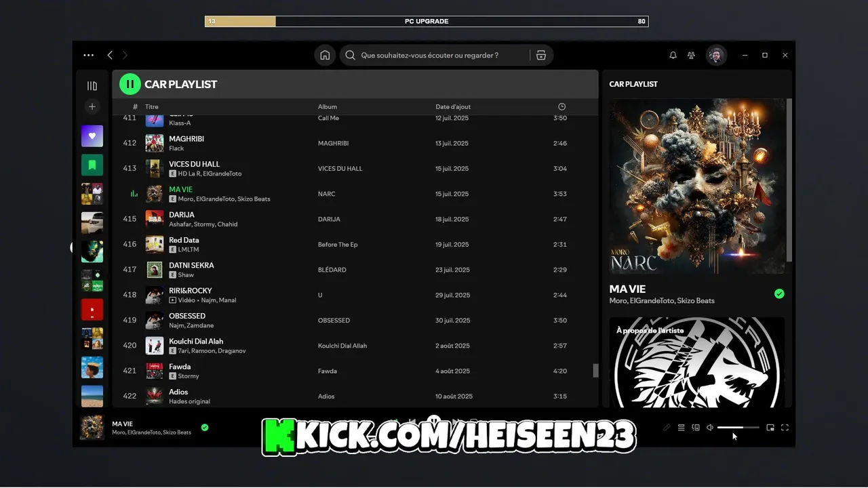Screen dimensions: 868x488
Task: Open the red cover playlist in sidebar
Action: click(92, 310)
